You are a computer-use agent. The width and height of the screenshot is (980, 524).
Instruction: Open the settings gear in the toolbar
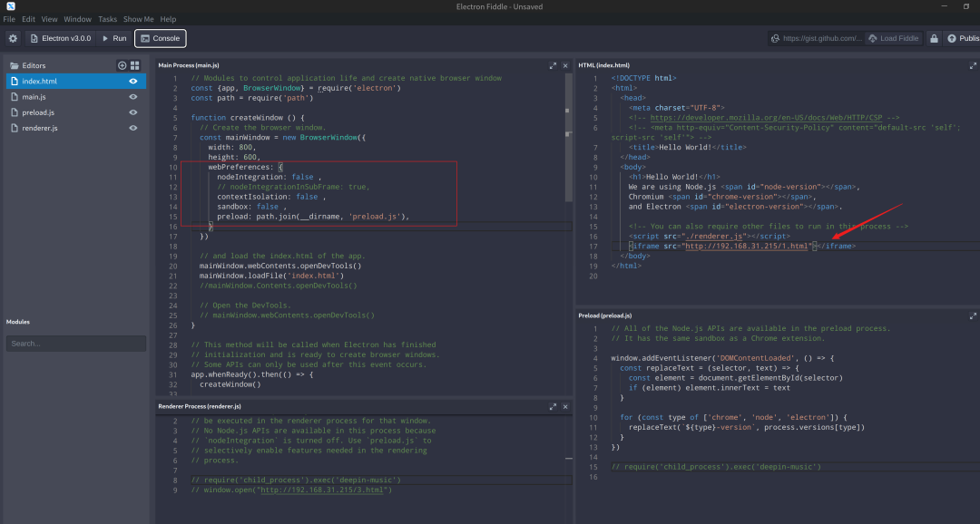(13, 38)
